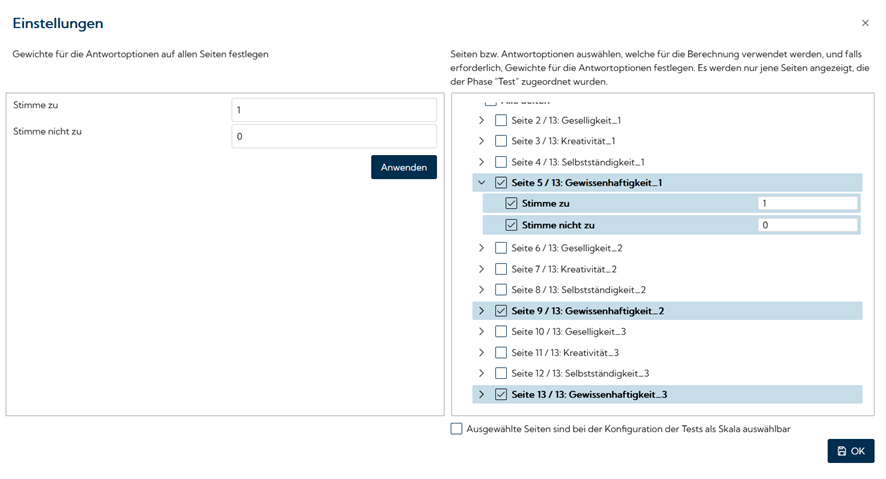Click the left 'Stimme zu' weight field
Viewport: 886px width, 479px height.
tap(333, 110)
